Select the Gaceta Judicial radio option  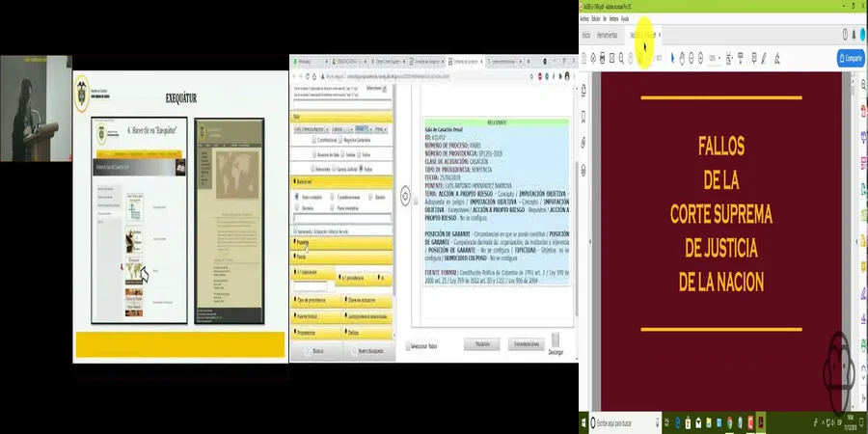coord(334,169)
